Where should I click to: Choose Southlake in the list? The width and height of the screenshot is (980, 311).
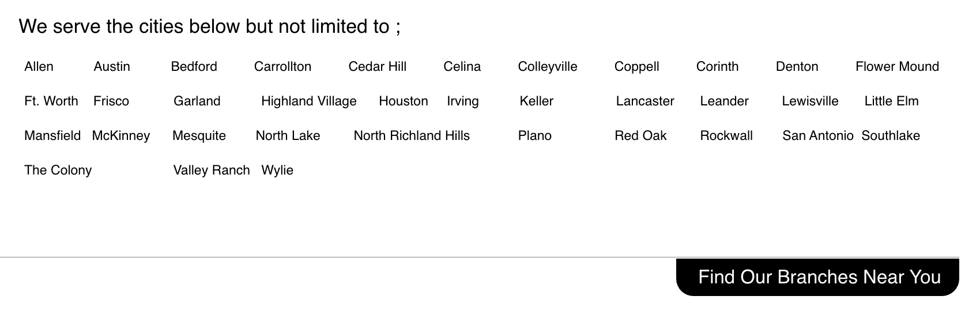(891, 136)
